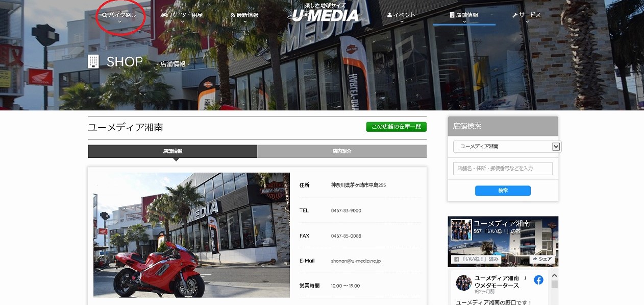The image size is (644, 305).
Task: Click the shop photo with red motorcycle
Action: 191,235
